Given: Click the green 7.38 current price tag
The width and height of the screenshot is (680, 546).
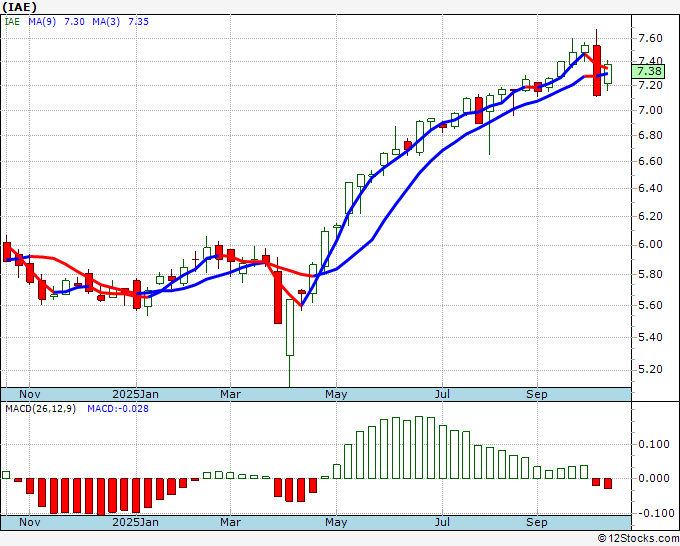Looking at the screenshot, I should [x=649, y=71].
